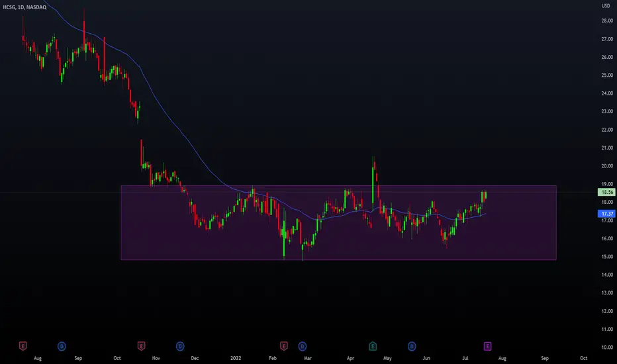Click the Mar time axis label
Image resolution: width=617 pixels, height=364 pixels.
308,358
